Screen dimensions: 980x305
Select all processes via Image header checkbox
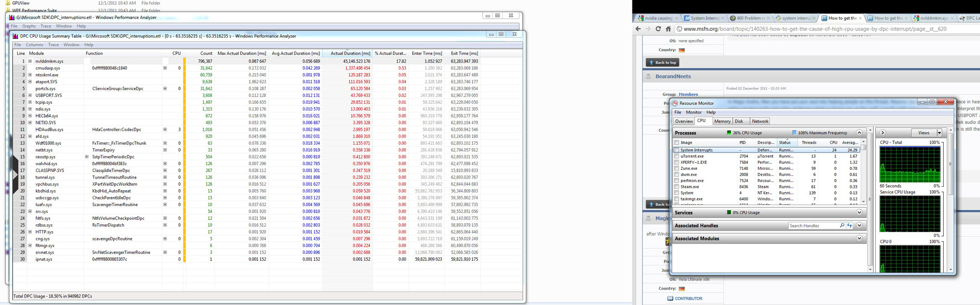click(x=676, y=142)
